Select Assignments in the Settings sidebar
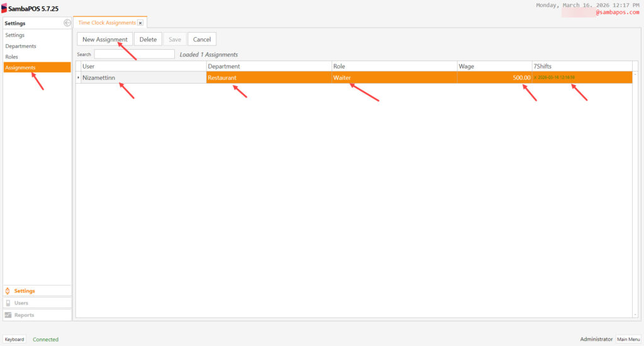Image resolution: width=644 pixels, height=346 pixels. pos(21,67)
